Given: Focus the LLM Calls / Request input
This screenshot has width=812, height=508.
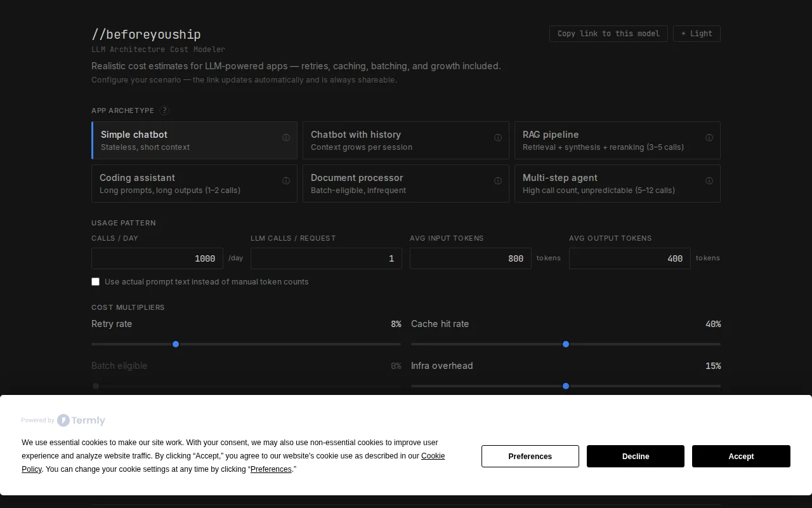Looking at the screenshot, I should point(326,258).
